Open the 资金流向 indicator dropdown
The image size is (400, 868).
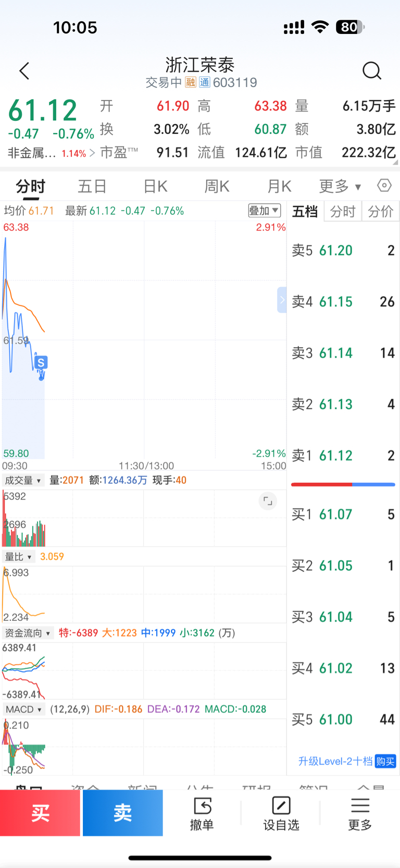tap(28, 633)
